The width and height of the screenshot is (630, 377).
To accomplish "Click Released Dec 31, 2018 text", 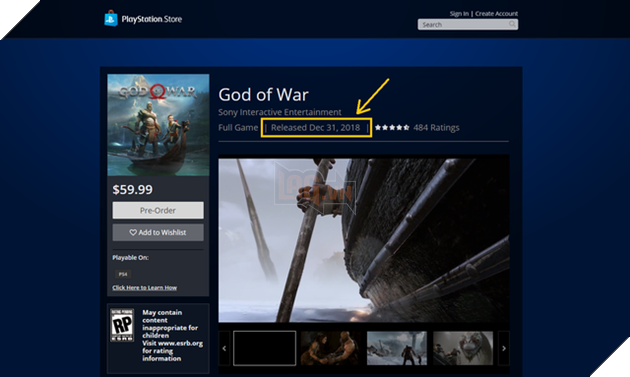I will pos(315,127).
